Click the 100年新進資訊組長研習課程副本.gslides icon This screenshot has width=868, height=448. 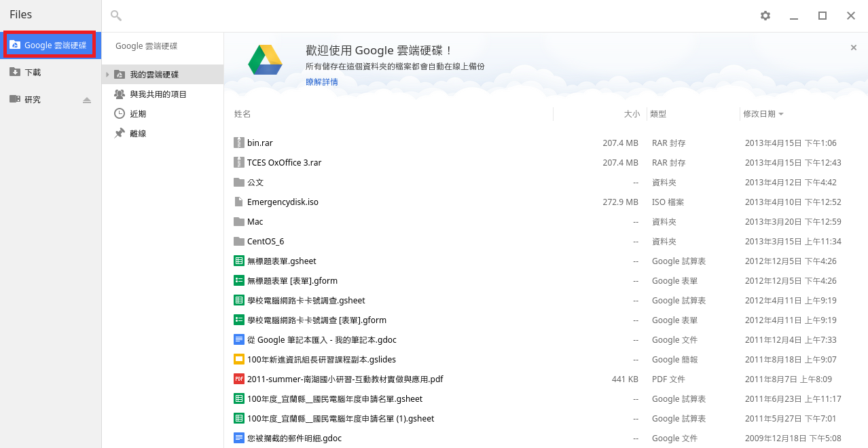click(x=238, y=360)
